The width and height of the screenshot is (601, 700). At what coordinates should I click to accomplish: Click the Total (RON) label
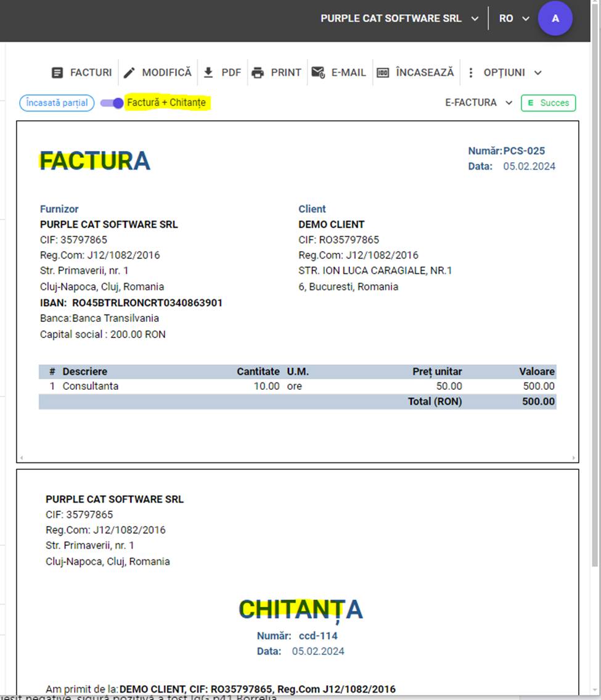coord(435,401)
